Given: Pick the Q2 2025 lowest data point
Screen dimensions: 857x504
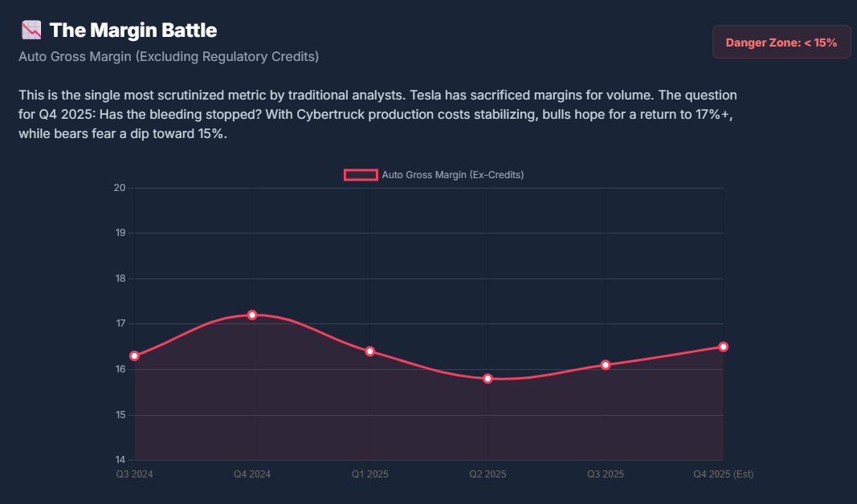Looking at the screenshot, I should [x=488, y=378].
